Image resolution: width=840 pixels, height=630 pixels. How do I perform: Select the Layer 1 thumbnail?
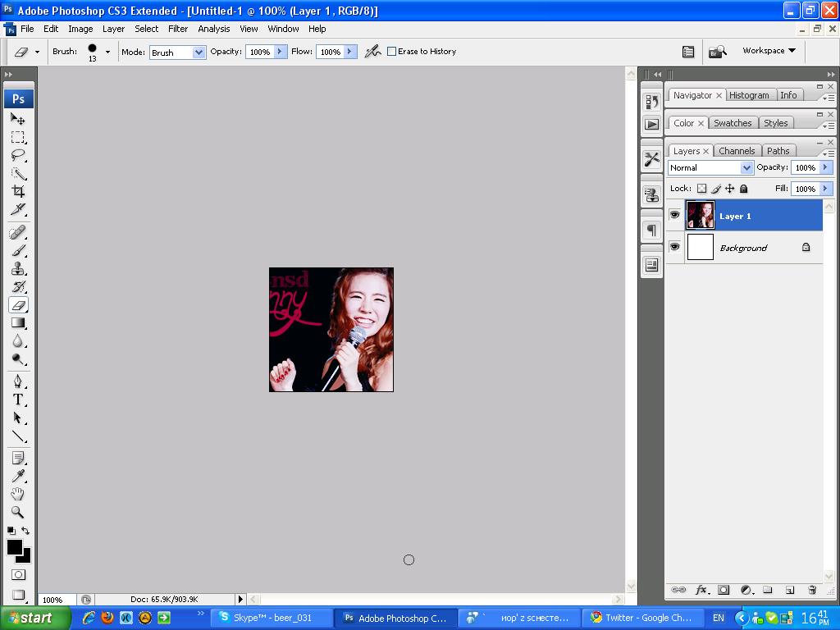[x=701, y=216]
